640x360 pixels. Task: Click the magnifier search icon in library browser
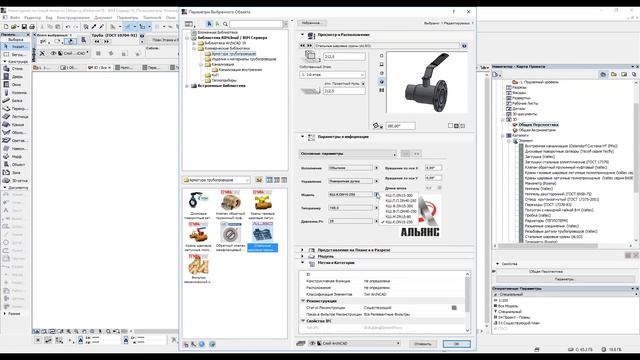click(225, 24)
